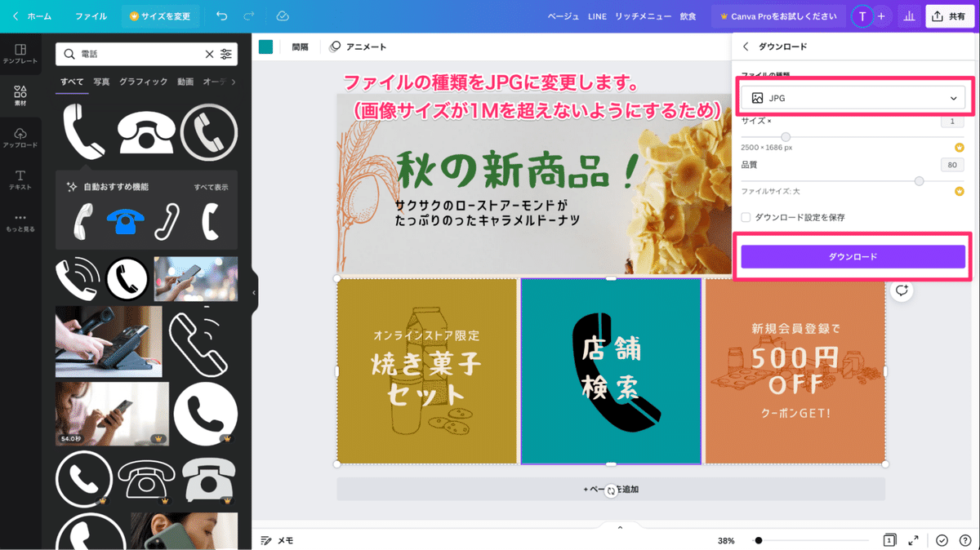The image size is (980, 550).
Task: Add a comment with the speech bubble icon
Action: 902,291
